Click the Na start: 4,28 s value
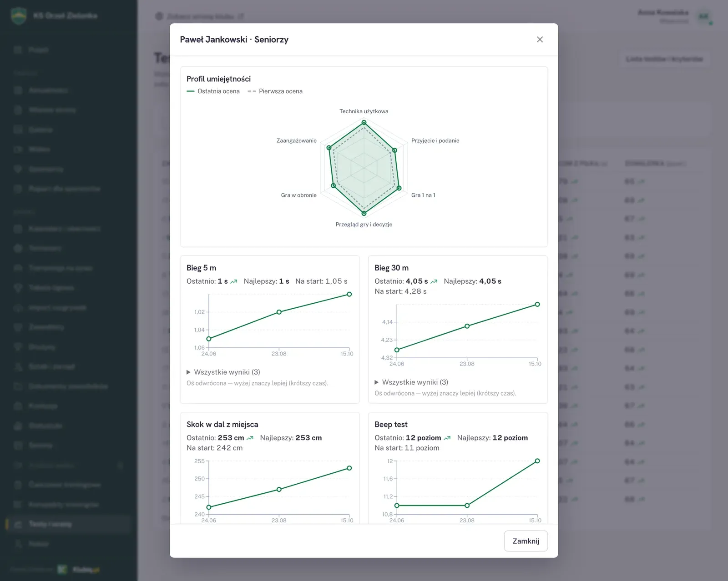728x581 pixels. pos(400,291)
